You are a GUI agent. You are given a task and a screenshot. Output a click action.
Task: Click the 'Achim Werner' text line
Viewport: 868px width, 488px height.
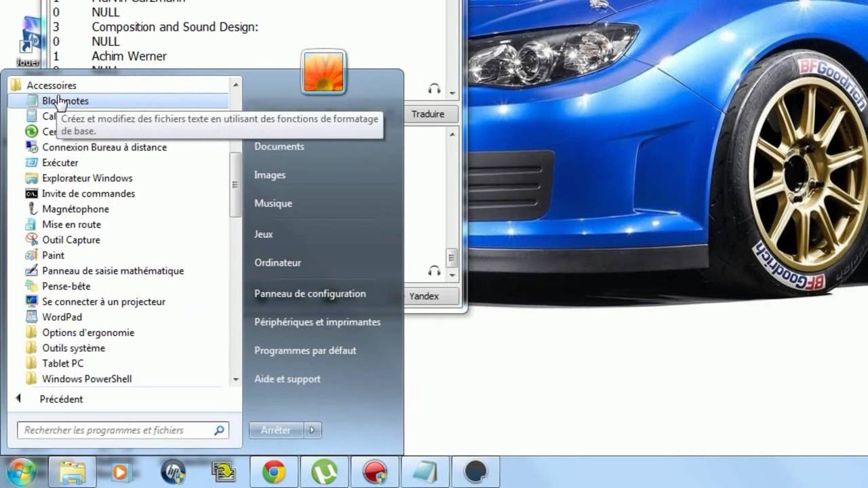[130, 56]
